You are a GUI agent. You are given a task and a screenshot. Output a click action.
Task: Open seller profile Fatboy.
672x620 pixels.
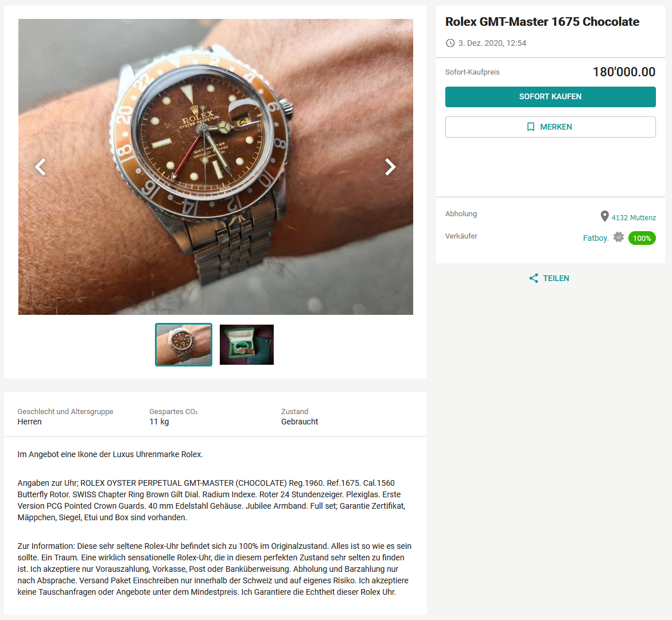(x=596, y=238)
